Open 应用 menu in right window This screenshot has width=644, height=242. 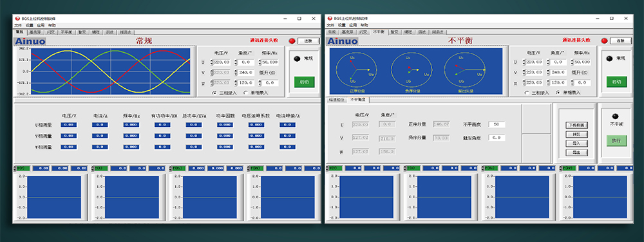[353, 26]
